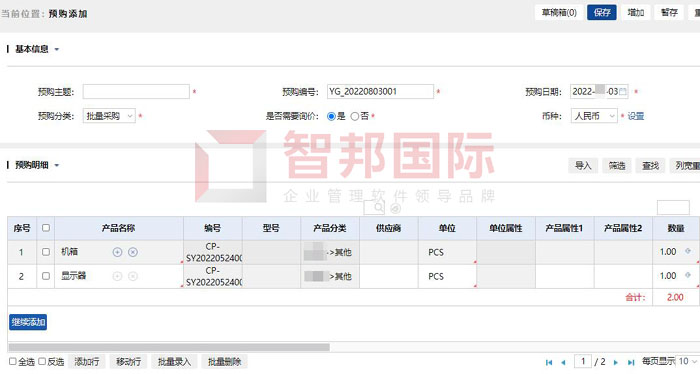The height and width of the screenshot is (374, 700).
Task: Go to the next page
Action: [616, 362]
